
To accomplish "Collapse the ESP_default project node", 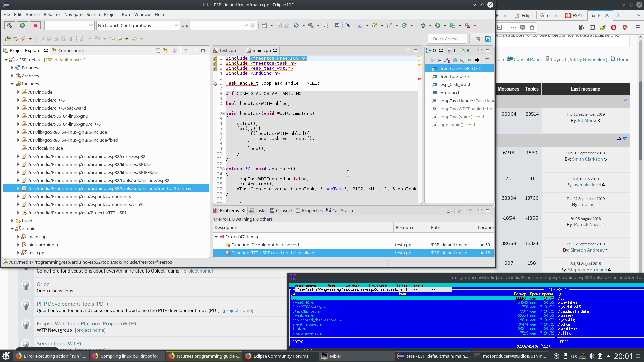I will (x=6, y=60).
